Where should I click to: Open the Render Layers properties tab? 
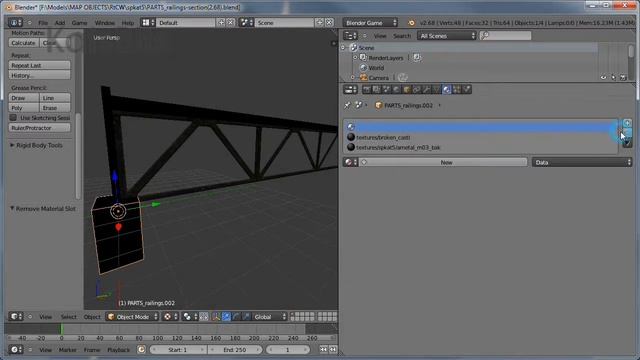[x=376, y=89]
